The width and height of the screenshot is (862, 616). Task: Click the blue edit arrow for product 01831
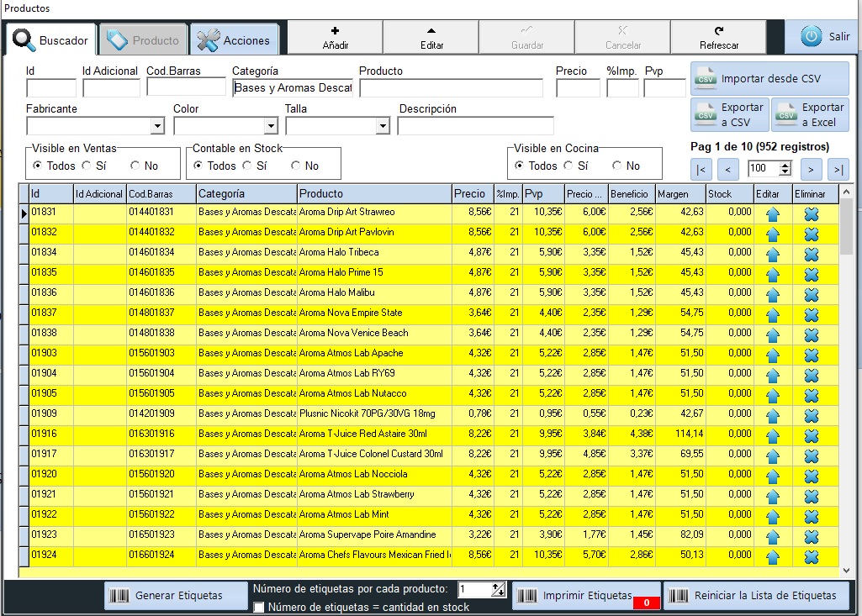coord(772,213)
